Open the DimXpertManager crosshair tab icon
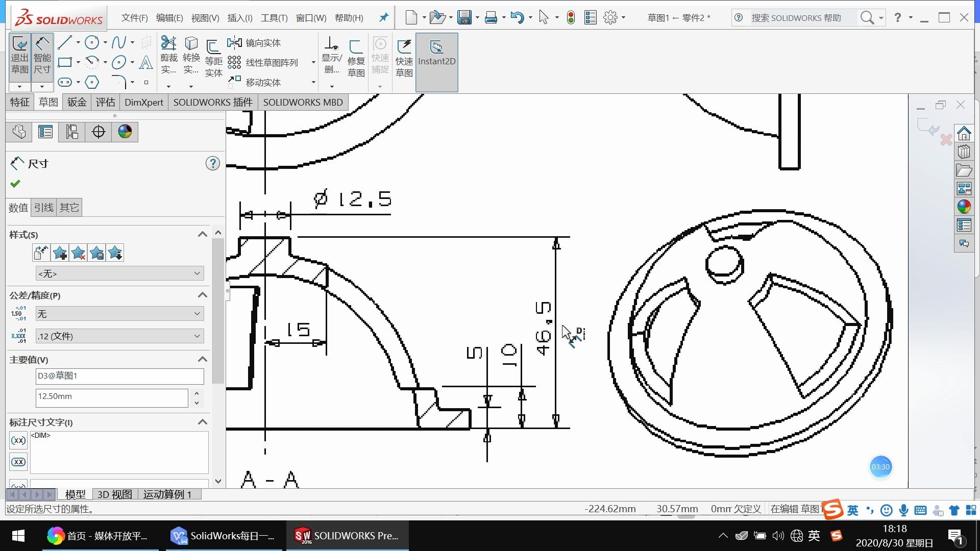 [99, 132]
